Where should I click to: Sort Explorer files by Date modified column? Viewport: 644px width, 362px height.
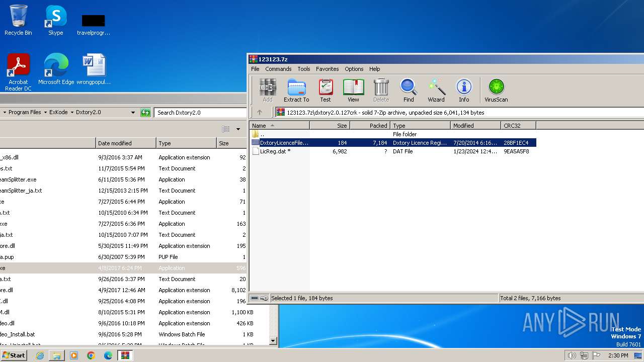pyautogui.click(x=126, y=143)
